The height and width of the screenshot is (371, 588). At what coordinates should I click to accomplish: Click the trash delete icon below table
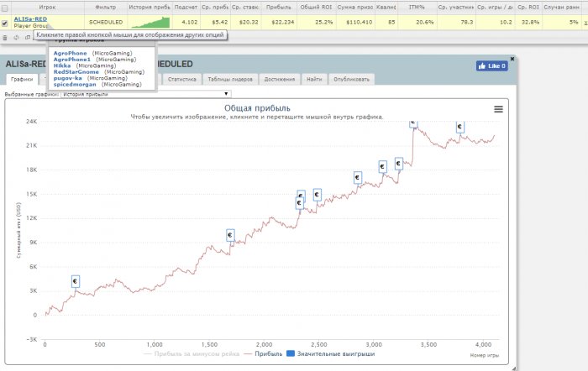point(5,38)
